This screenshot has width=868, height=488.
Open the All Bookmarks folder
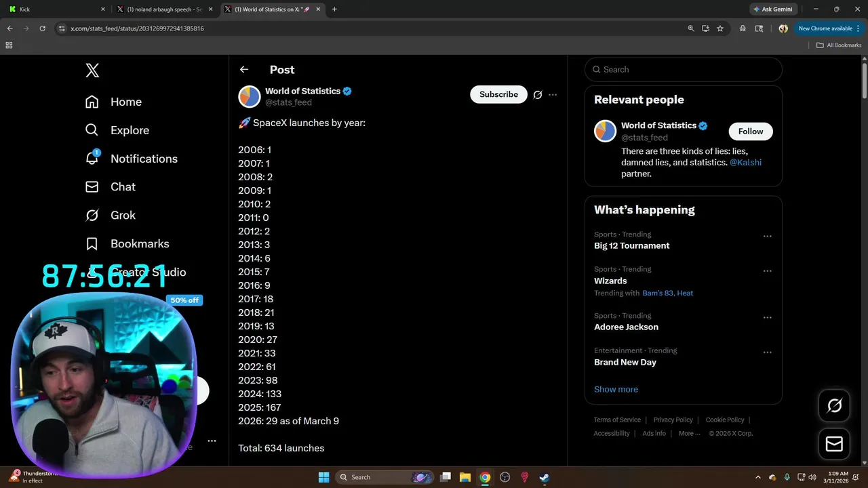(x=839, y=45)
